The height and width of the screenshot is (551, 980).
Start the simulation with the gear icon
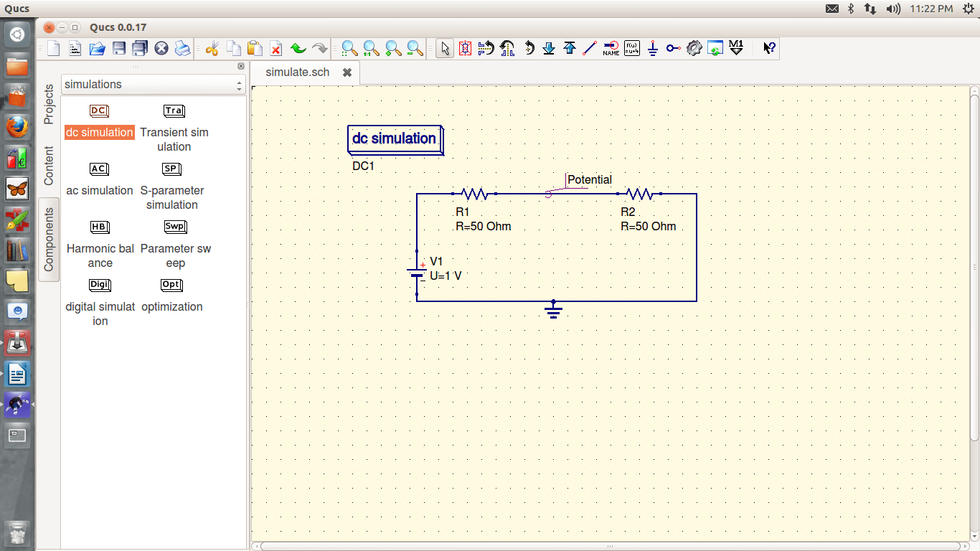point(693,48)
